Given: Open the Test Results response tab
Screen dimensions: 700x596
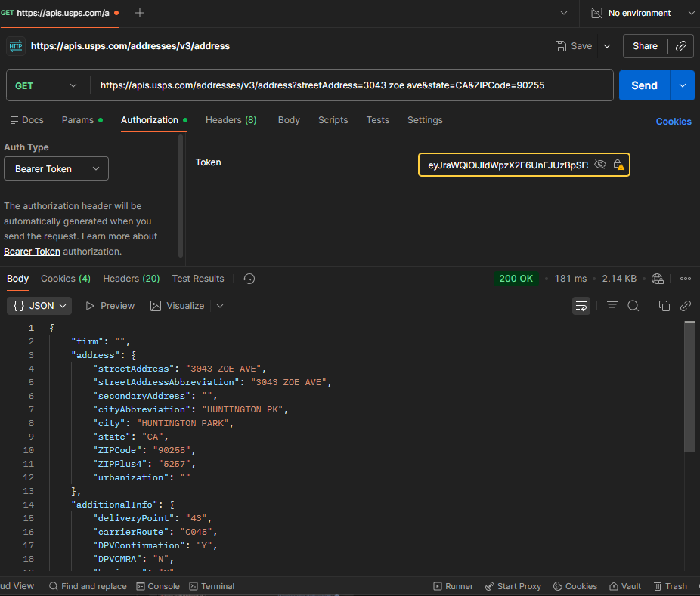Looking at the screenshot, I should [198, 279].
